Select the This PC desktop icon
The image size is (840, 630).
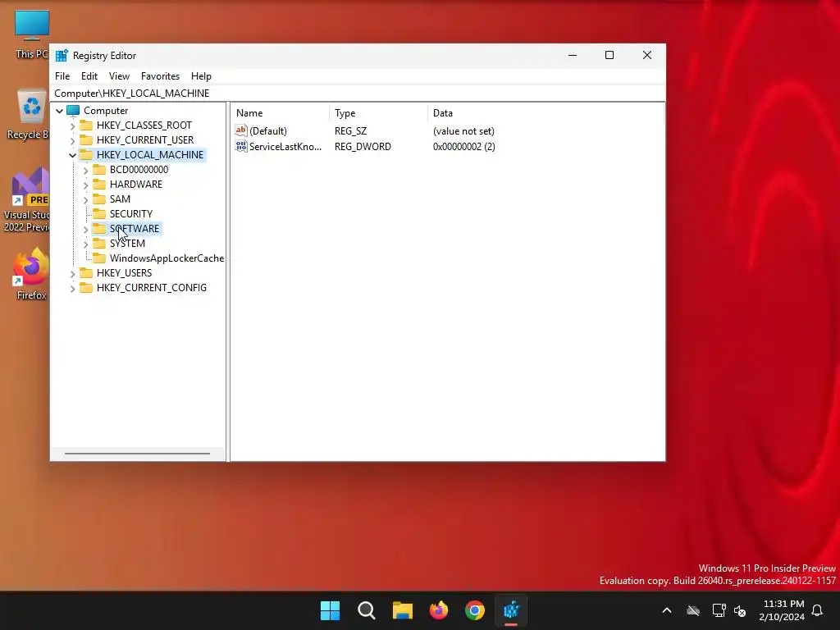pos(31,34)
